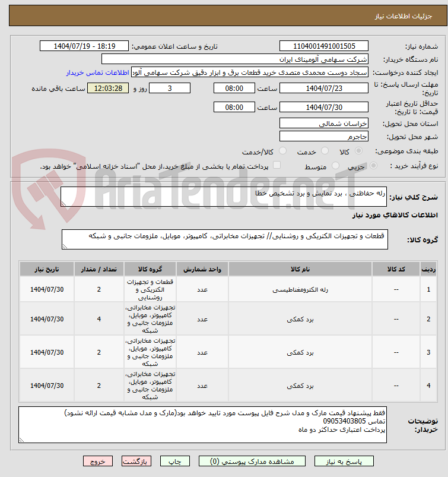448x477 pixels.
Task: Click the خروج exit button
Action: coord(98,461)
